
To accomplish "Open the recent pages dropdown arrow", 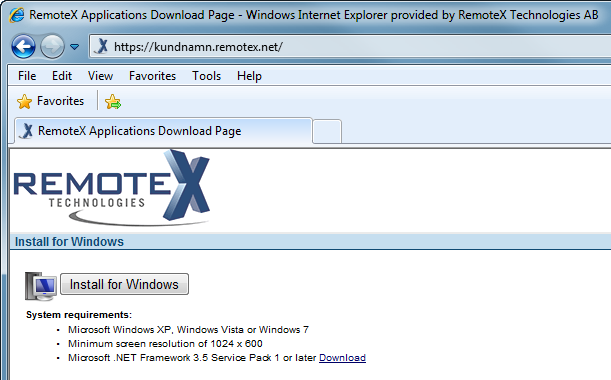I will pos(74,47).
